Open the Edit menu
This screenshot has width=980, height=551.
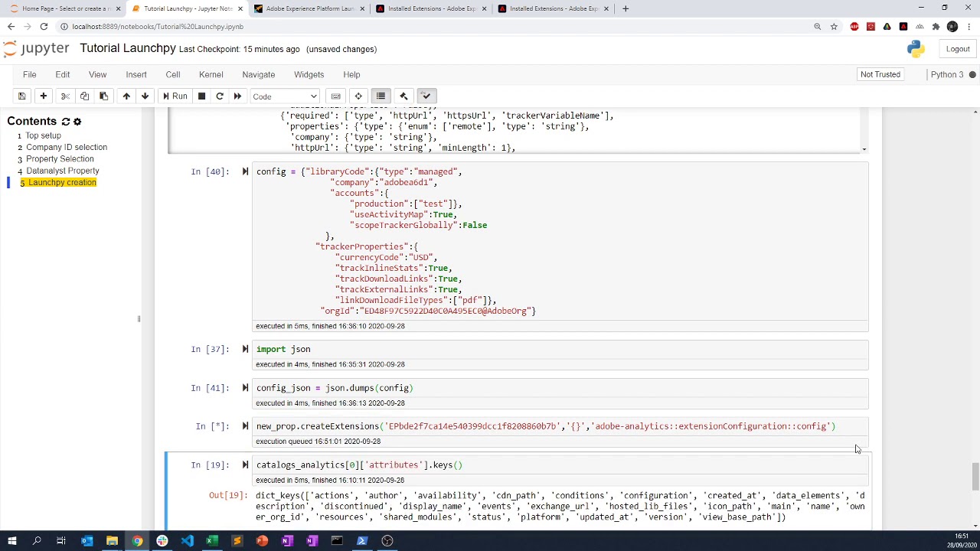pyautogui.click(x=63, y=74)
